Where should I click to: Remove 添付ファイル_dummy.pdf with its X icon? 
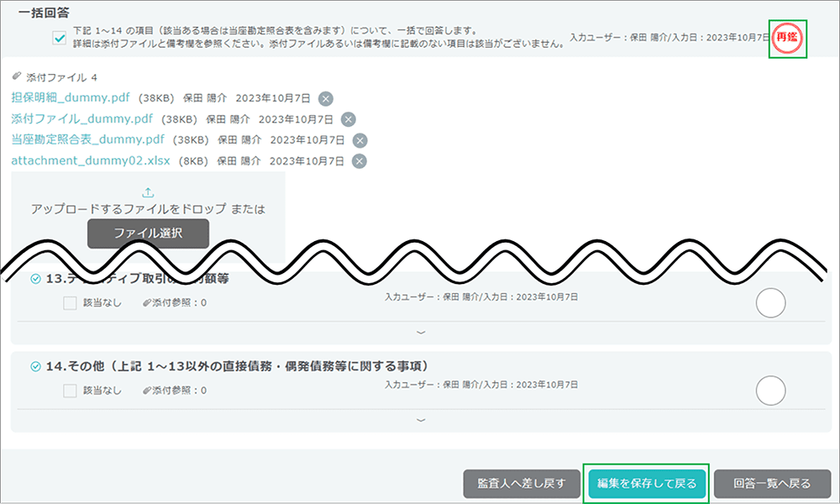(348, 119)
